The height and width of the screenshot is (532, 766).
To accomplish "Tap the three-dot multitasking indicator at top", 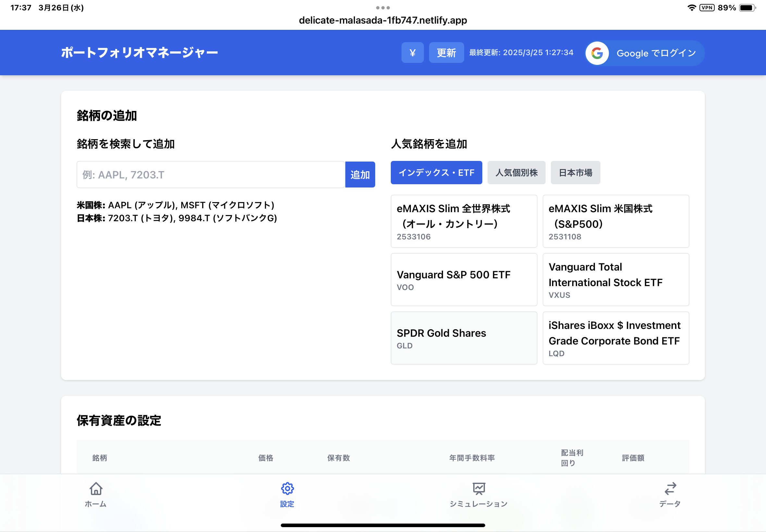I will (383, 7).
